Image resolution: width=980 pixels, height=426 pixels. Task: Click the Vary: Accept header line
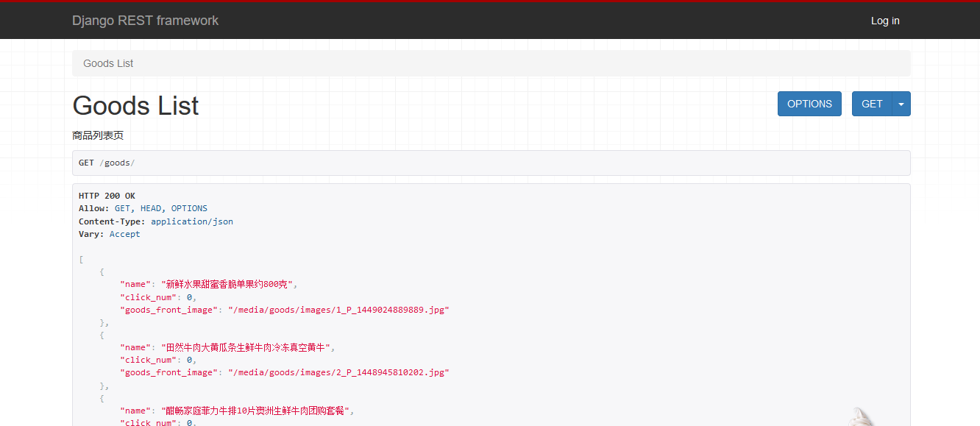tap(109, 234)
